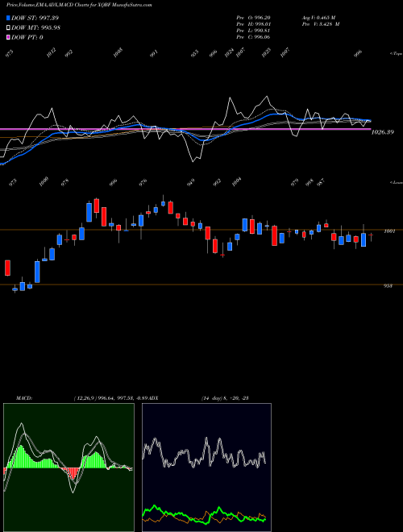Select the 'DOW ST: 997.39' legend text
Image resolution: width=403 pixels, height=532 pixels.
[35, 18]
